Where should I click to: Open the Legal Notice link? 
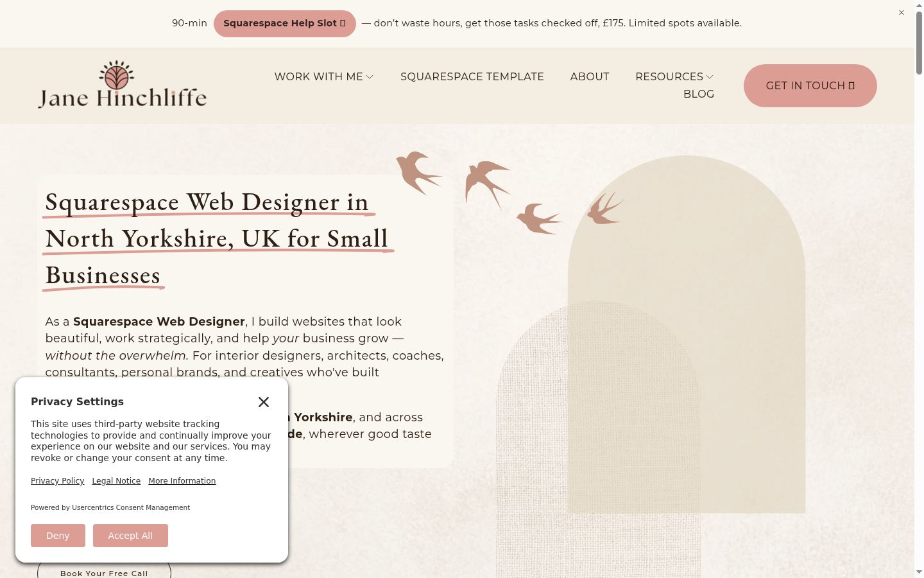pyautogui.click(x=116, y=481)
